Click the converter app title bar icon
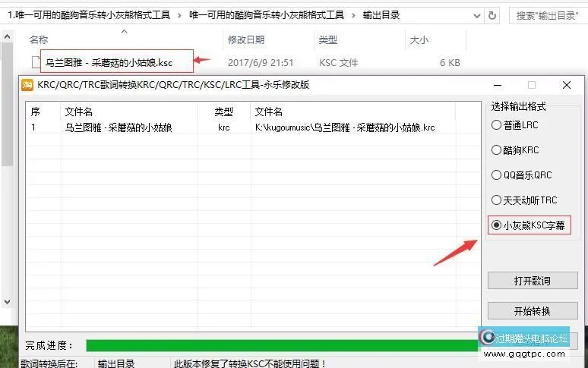Screen dimensions: 588x368 click(27, 85)
